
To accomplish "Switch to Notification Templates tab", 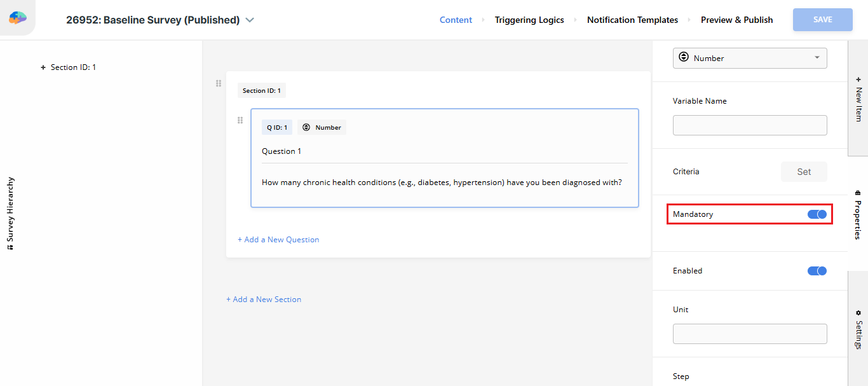I will coord(632,20).
